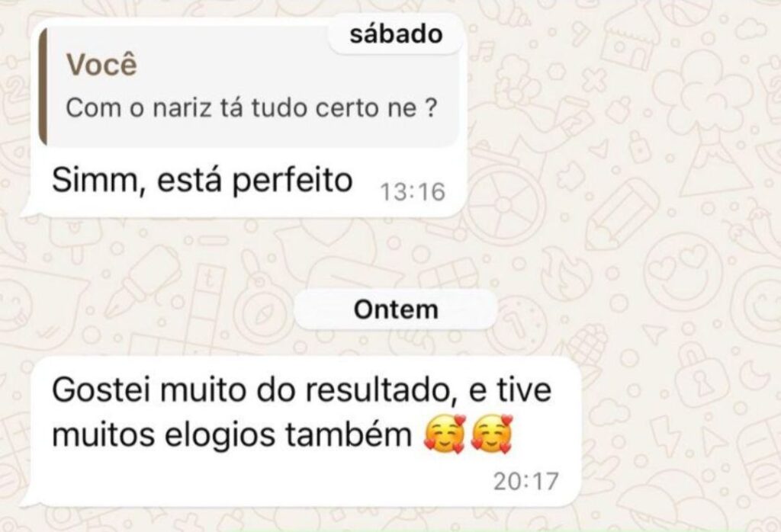Click the tail of the 20:17 message bubble
781x532 pixels.
pos(29,498)
